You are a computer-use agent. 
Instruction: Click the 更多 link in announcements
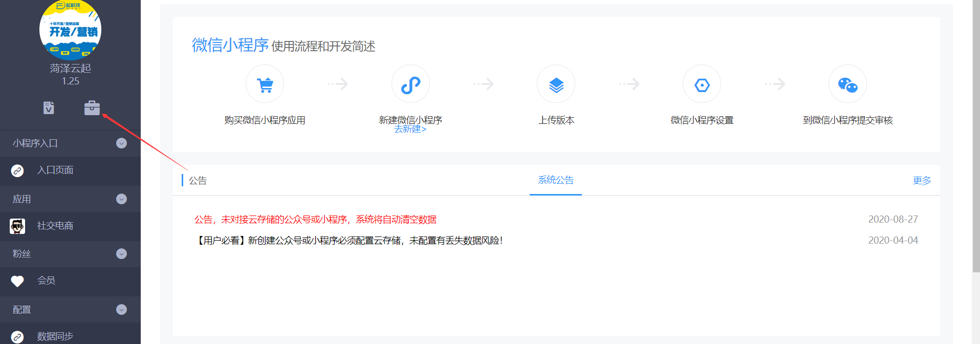[x=922, y=181]
